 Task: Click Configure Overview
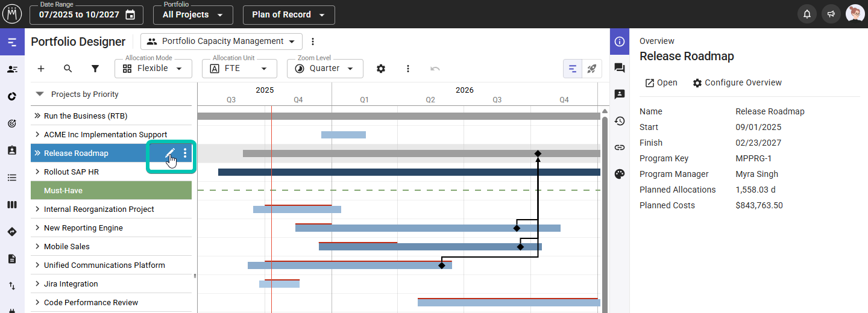click(x=737, y=83)
